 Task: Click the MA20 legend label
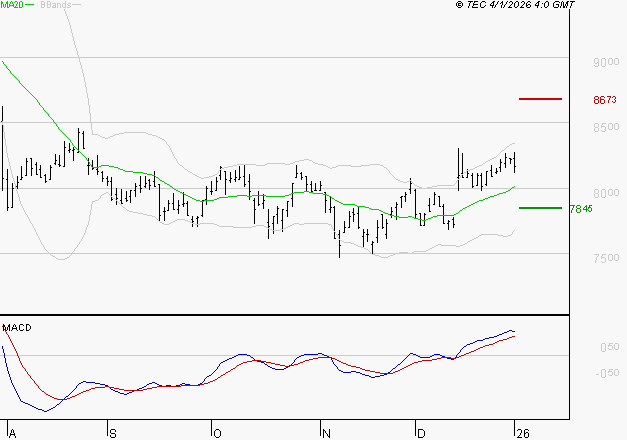[12, 5]
